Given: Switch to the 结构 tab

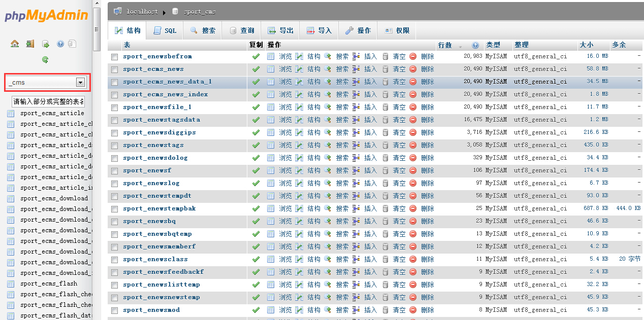Looking at the screenshot, I should click(128, 30).
